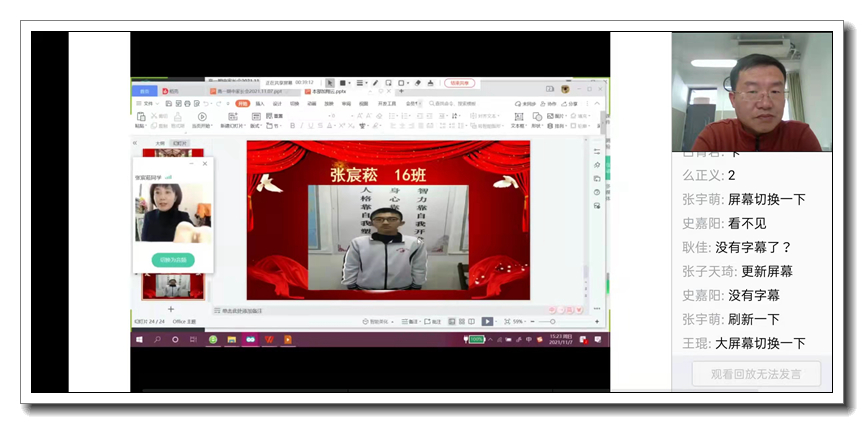
Task: Click the green button below the webcam preview
Action: click(173, 260)
